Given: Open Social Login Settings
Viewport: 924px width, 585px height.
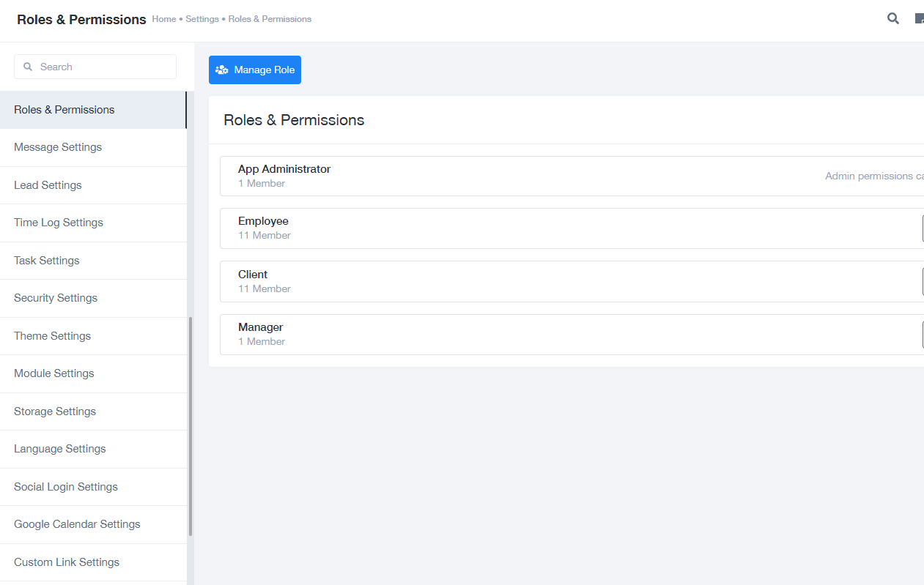Looking at the screenshot, I should click(x=66, y=487).
